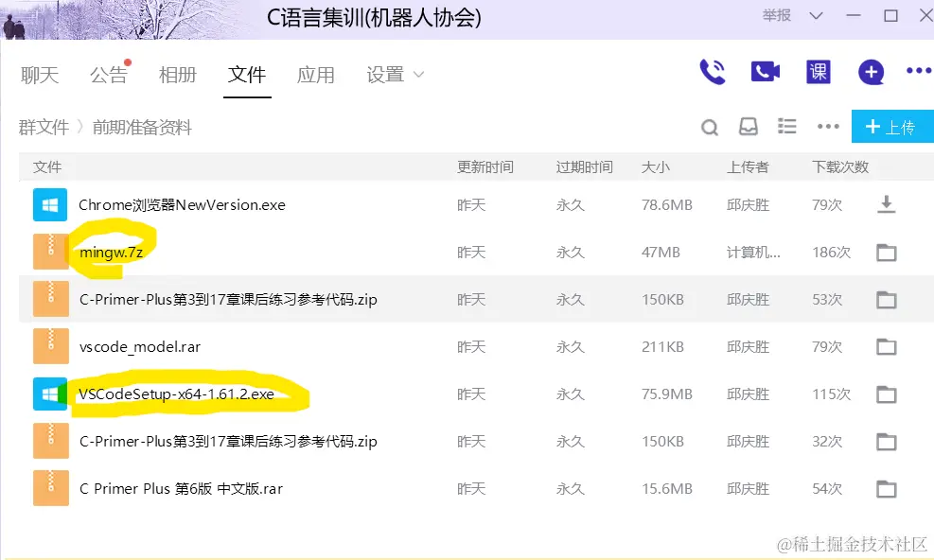934x560 pixels.
Task: Click the 上传 button
Action: click(891, 126)
